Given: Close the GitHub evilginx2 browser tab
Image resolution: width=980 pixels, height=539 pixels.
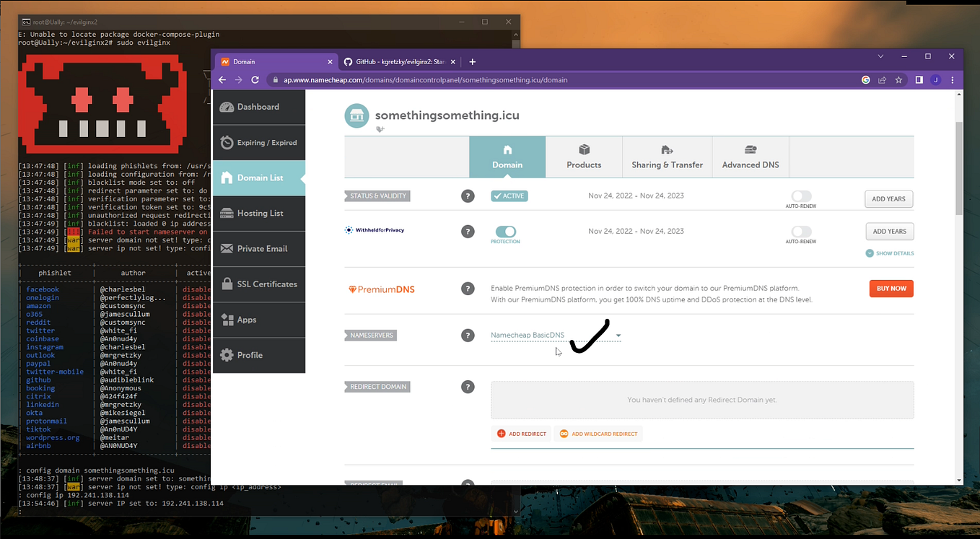Looking at the screenshot, I should click(x=454, y=62).
